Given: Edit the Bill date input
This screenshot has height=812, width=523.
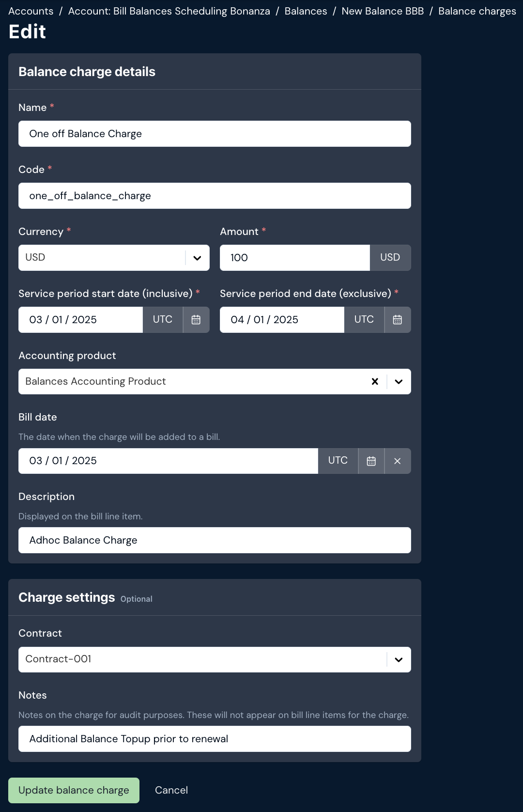Looking at the screenshot, I should pyautogui.click(x=168, y=461).
